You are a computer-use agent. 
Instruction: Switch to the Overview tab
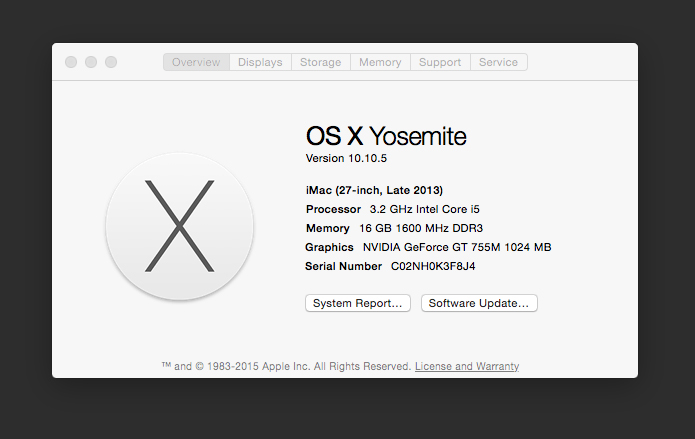[196, 62]
